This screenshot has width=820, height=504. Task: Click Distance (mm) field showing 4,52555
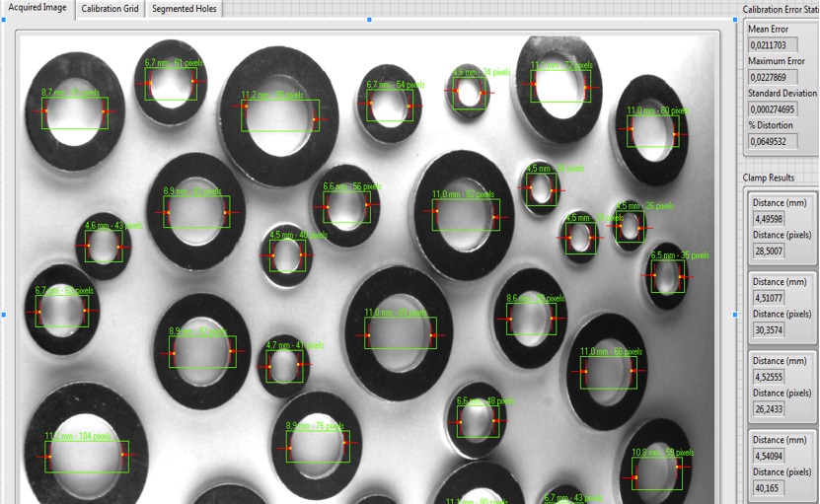click(769, 377)
